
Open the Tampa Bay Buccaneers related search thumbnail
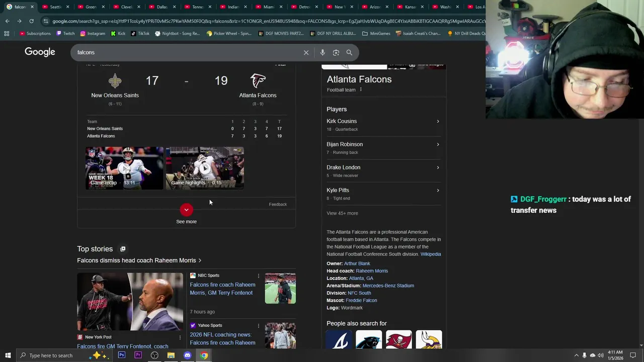point(399,340)
